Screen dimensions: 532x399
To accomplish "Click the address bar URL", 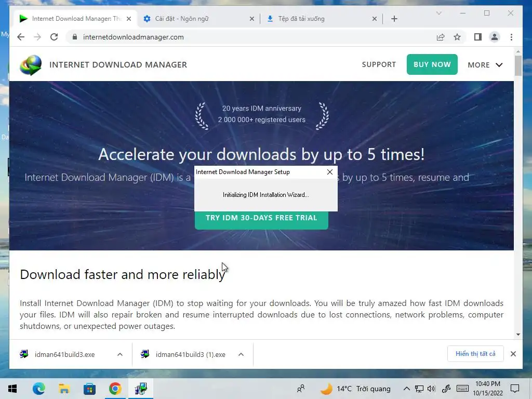I will 134,37.
